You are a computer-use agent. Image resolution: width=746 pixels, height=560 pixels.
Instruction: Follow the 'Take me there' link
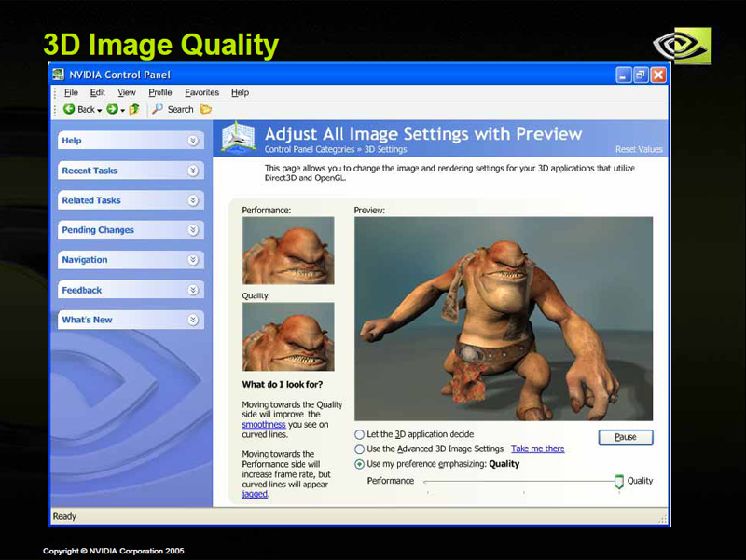(x=537, y=449)
